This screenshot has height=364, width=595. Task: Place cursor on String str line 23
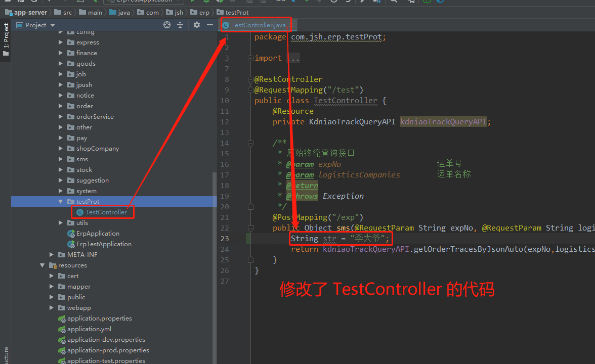tap(340, 239)
